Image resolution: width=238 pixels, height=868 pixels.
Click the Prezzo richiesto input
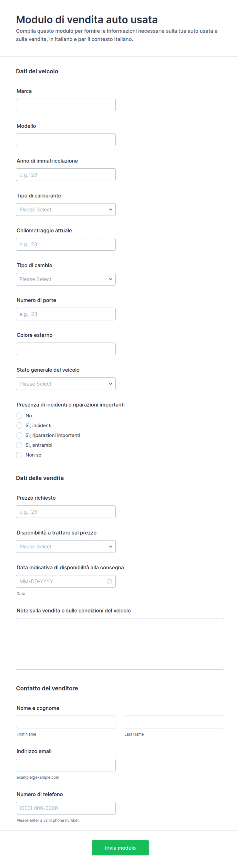coord(66,511)
